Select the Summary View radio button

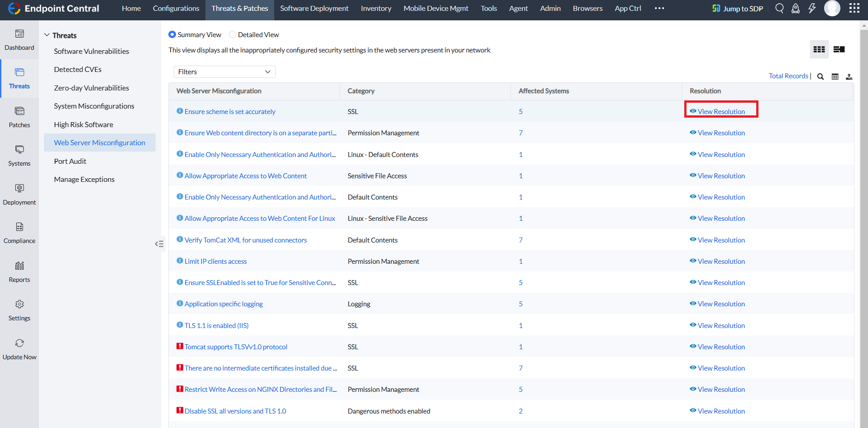(x=172, y=34)
